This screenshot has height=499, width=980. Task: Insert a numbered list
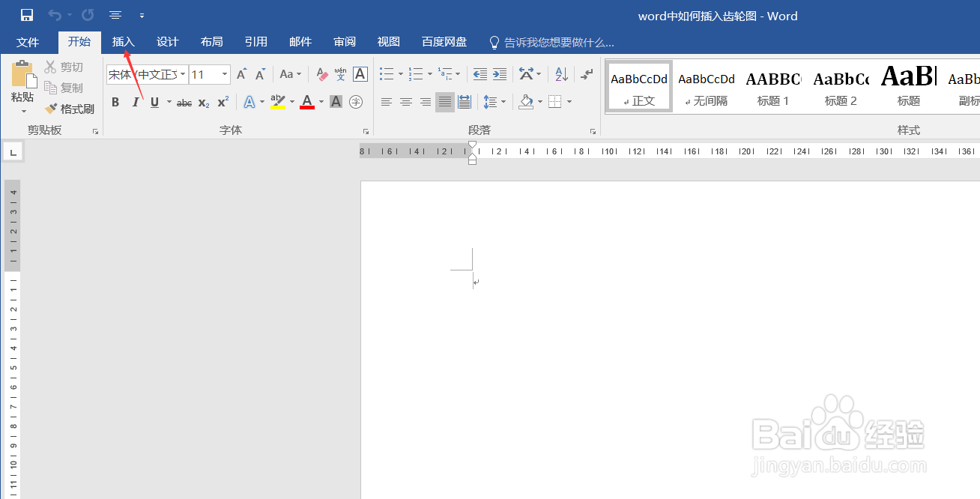pos(416,74)
